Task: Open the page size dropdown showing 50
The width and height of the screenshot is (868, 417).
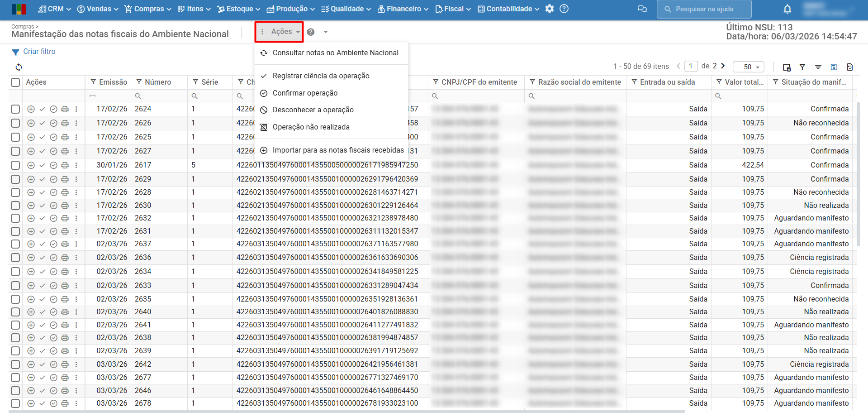Action: pos(749,67)
